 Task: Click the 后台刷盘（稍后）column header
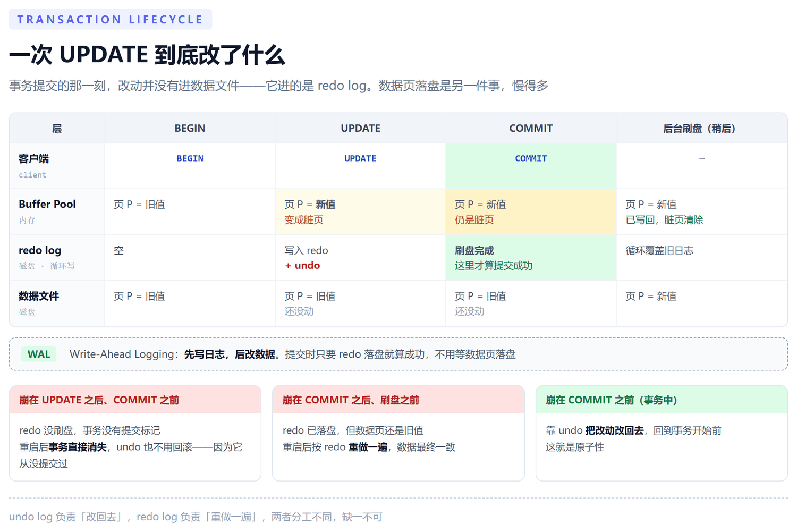(x=701, y=129)
